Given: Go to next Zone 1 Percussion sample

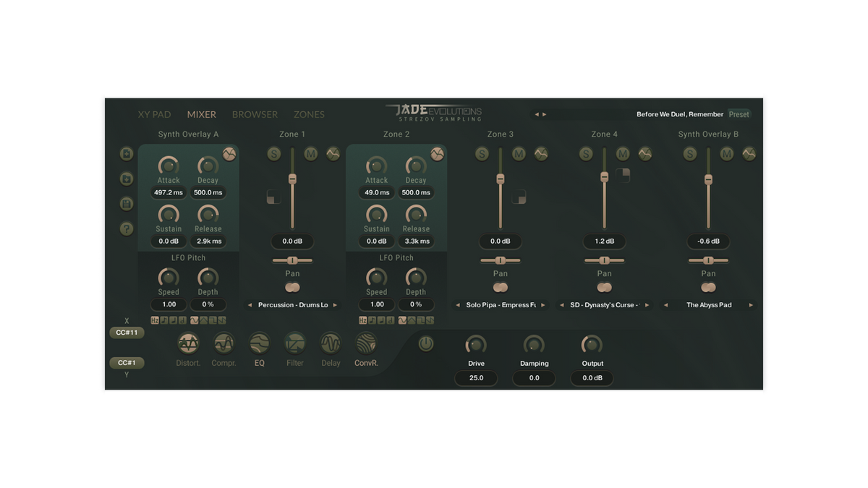Looking at the screenshot, I should [335, 305].
